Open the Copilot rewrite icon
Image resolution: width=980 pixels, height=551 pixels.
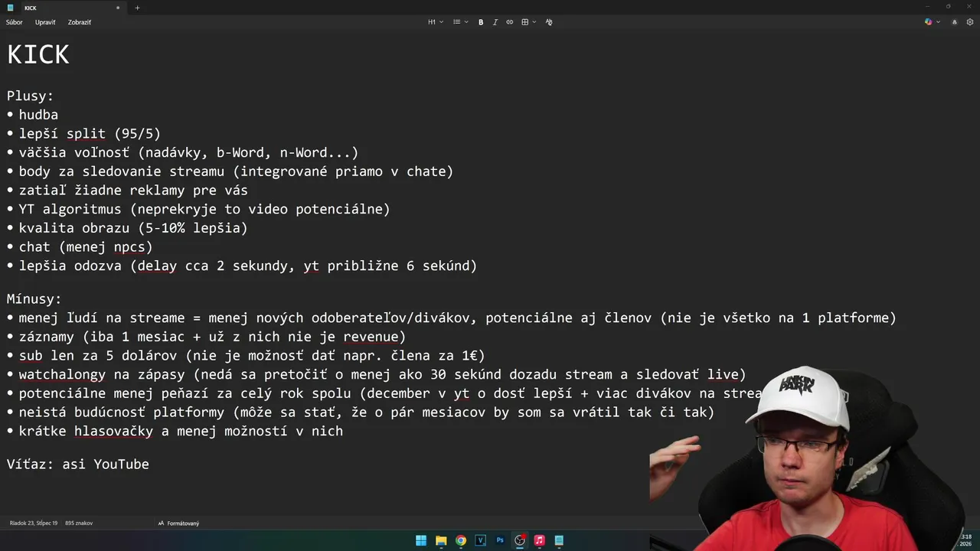929,22
